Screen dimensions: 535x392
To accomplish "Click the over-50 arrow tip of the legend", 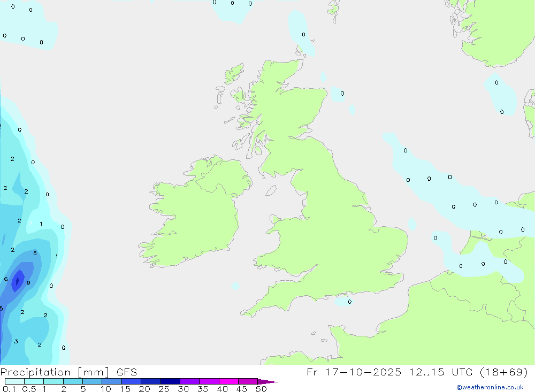I will 267,381.
